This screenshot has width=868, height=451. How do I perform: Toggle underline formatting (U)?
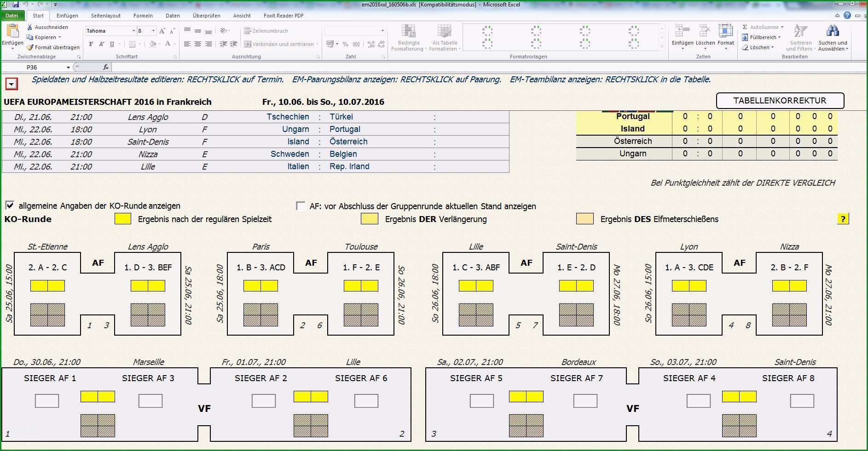112,44
